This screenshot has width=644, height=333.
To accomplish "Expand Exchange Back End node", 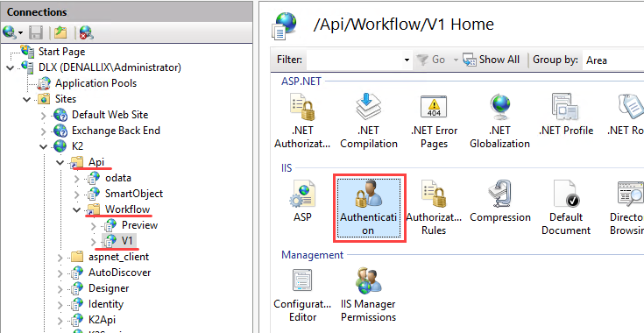I will 44,131.
